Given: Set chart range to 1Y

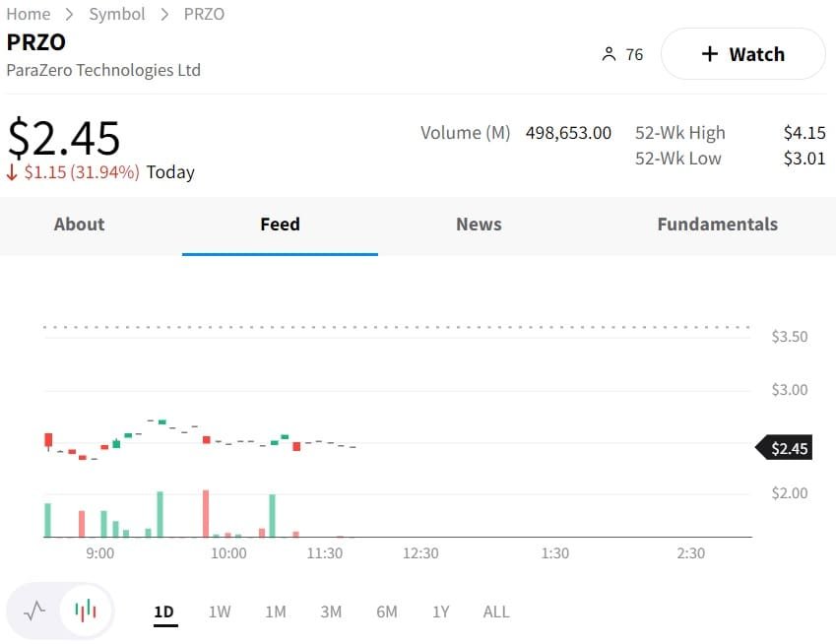Looking at the screenshot, I should pyautogui.click(x=441, y=612).
